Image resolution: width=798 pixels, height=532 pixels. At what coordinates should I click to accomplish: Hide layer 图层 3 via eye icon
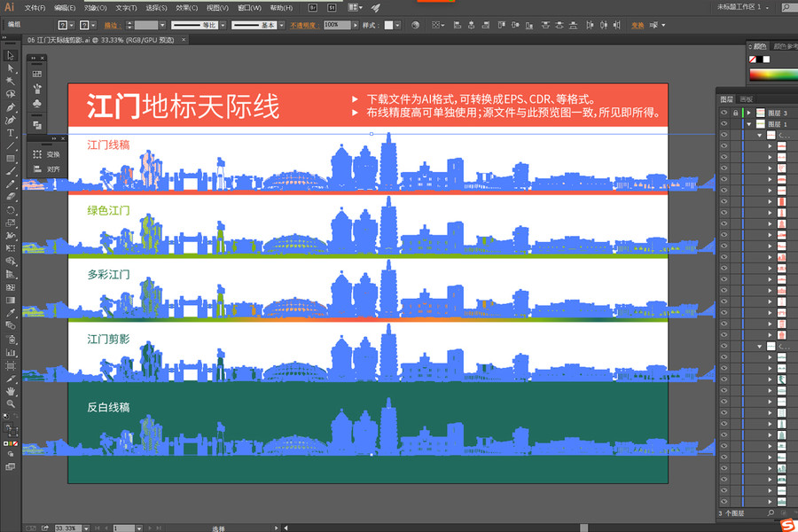click(724, 113)
